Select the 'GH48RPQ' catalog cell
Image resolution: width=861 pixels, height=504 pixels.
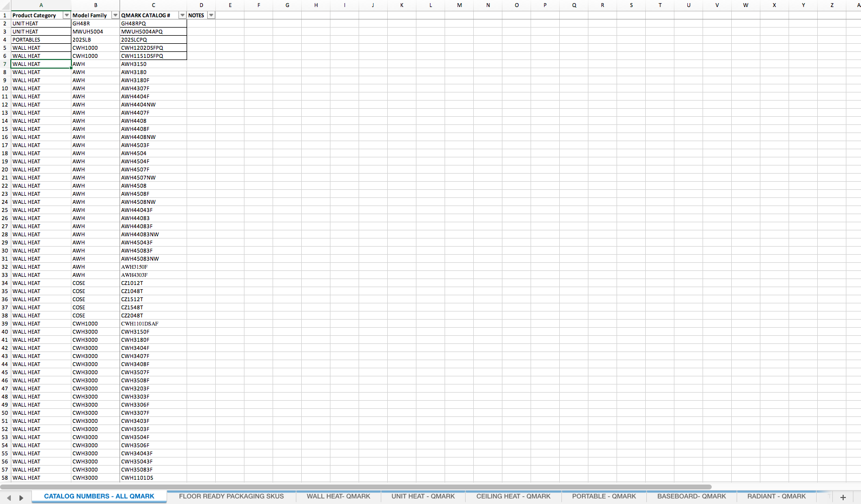[154, 23]
